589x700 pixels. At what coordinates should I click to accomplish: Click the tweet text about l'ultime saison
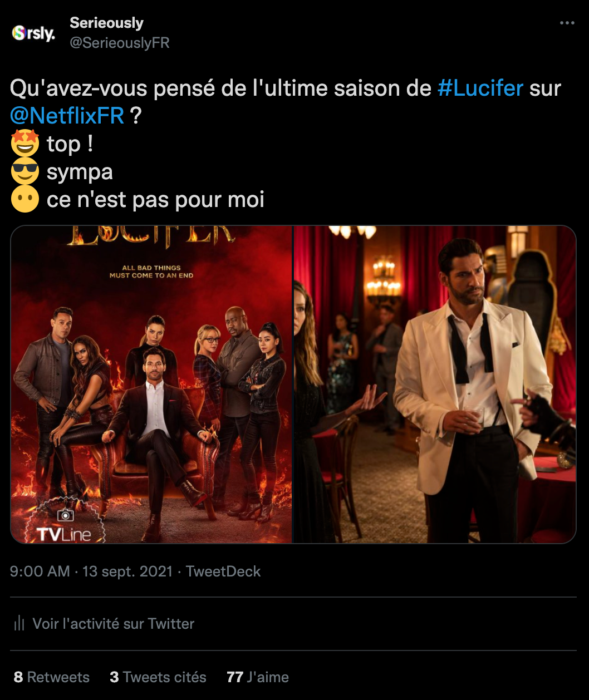[286, 102]
